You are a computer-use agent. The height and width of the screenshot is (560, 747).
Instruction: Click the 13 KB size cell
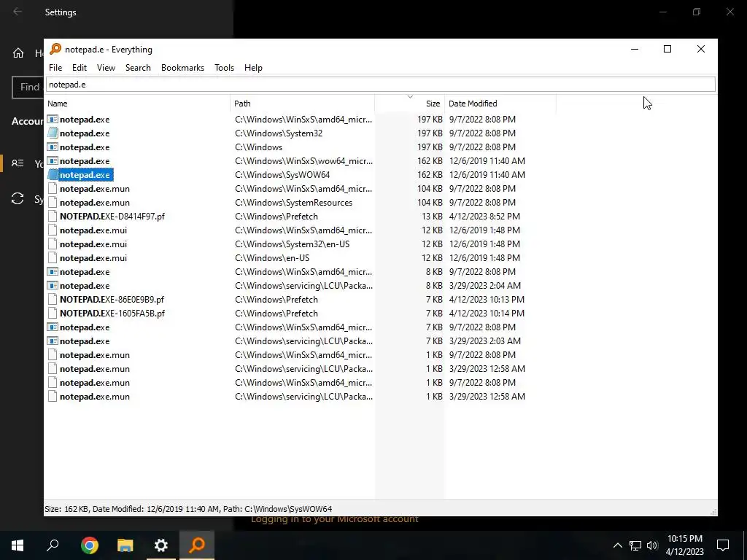click(x=432, y=216)
